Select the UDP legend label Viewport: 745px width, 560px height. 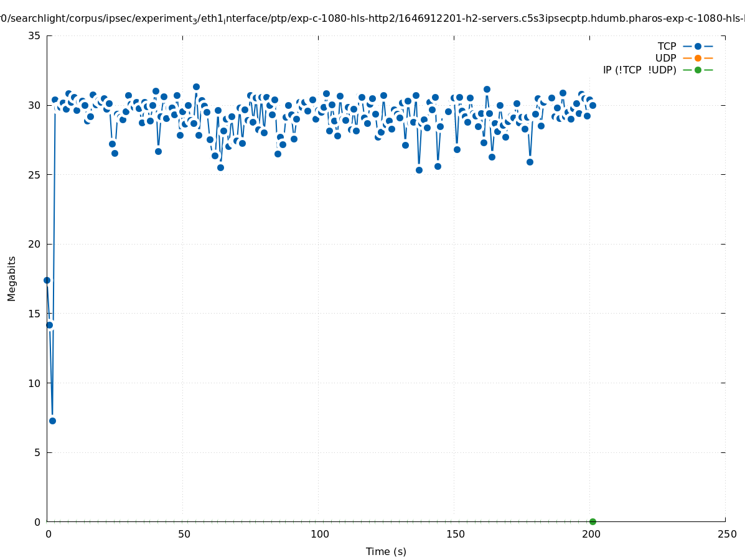pyautogui.click(x=665, y=58)
